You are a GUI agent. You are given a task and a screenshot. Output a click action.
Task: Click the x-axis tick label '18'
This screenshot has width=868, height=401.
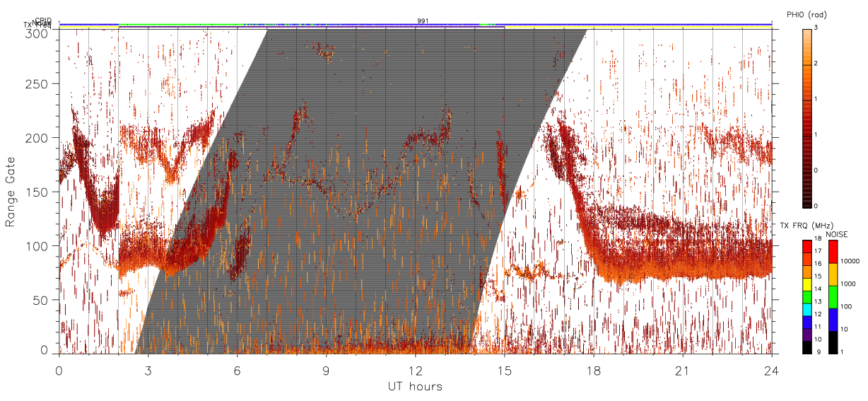(594, 370)
